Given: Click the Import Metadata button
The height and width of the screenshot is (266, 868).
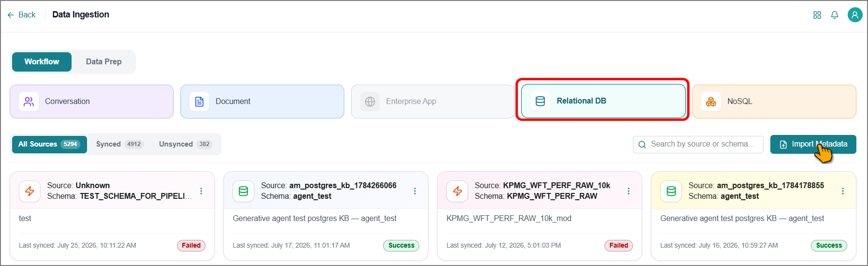Looking at the screenshot, I should 813,144.
